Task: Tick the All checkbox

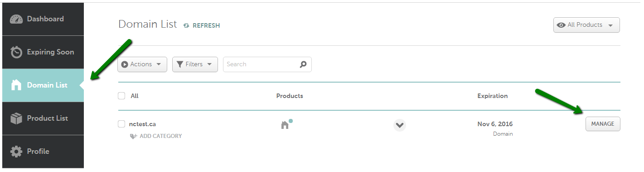Action: 121,96
